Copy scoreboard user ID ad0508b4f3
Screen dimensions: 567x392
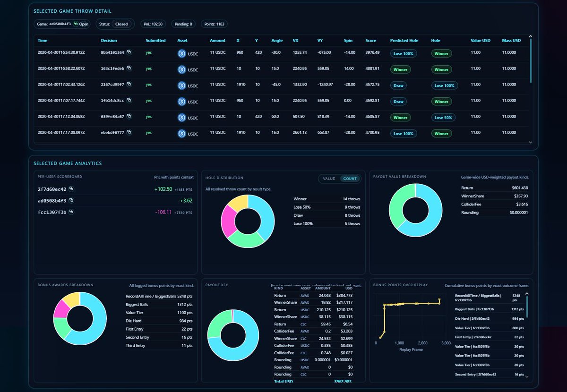click(x=71, y=201)
